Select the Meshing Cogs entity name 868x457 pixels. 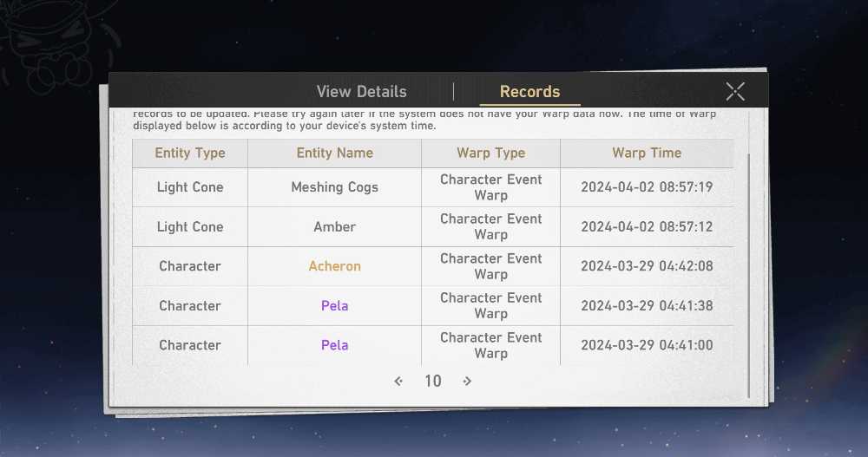pyautogui.click(x=335, y=187)
